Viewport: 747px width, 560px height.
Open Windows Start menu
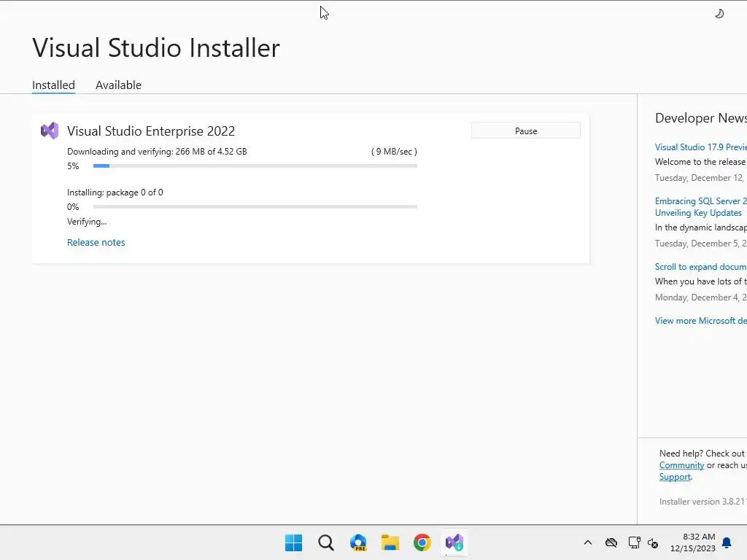point(293,542)
